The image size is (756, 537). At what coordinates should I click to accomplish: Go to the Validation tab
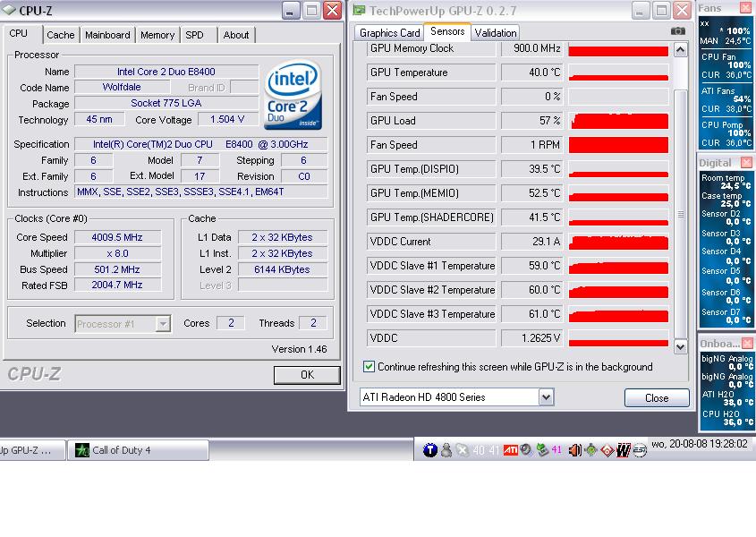click(x=496, y=33)
